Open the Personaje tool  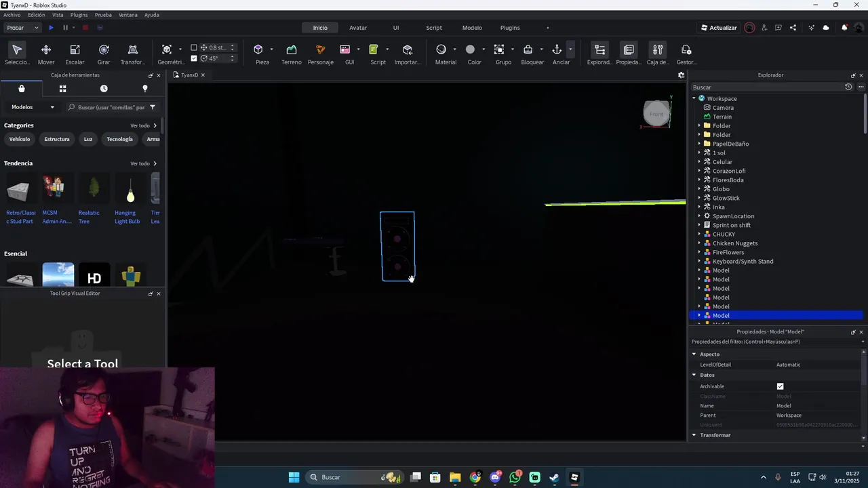click(x=321, y=54)
